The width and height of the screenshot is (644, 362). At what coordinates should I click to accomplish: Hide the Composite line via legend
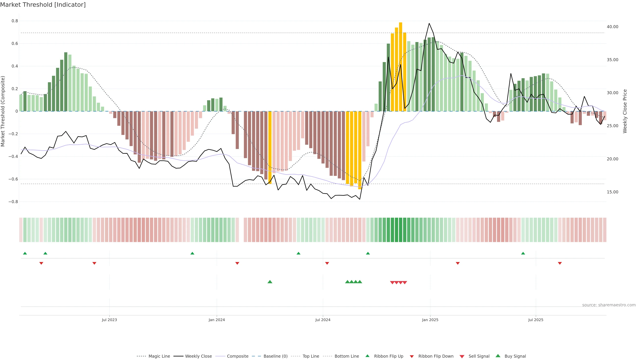coord(237,356)
